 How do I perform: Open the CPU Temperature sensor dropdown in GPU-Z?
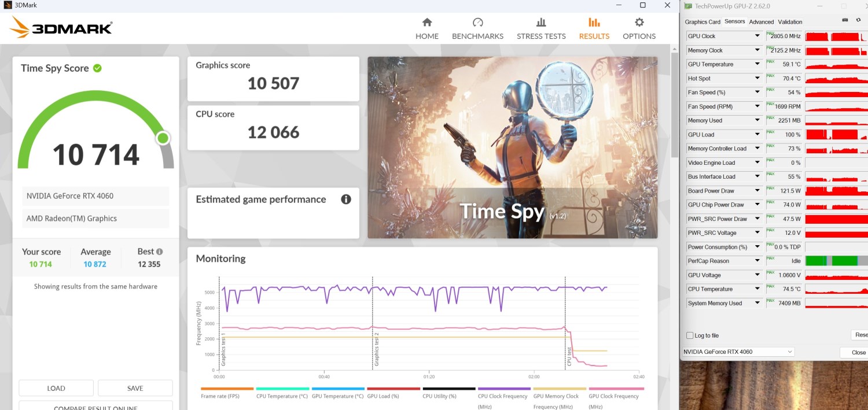point(757,289)
